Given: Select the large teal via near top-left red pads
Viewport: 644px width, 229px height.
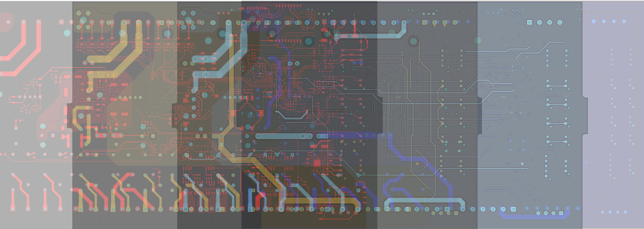Looking at the screenshot, I should pos(67,33).
